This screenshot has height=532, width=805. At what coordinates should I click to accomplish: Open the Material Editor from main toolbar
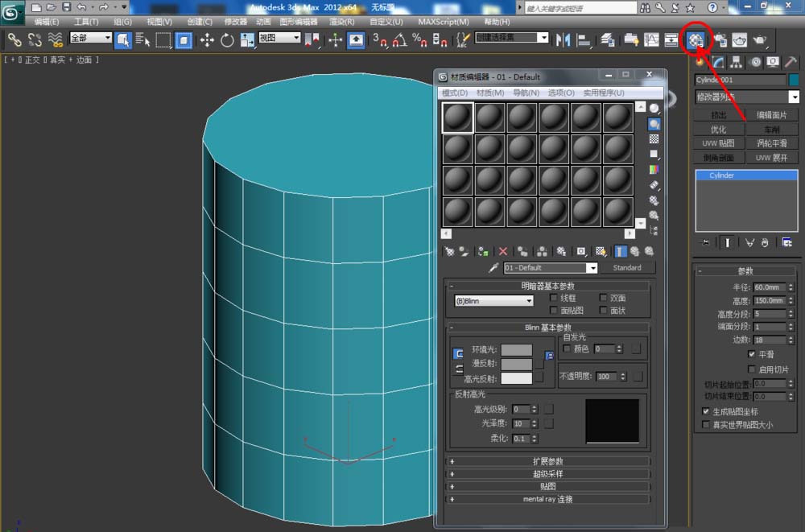696,39
